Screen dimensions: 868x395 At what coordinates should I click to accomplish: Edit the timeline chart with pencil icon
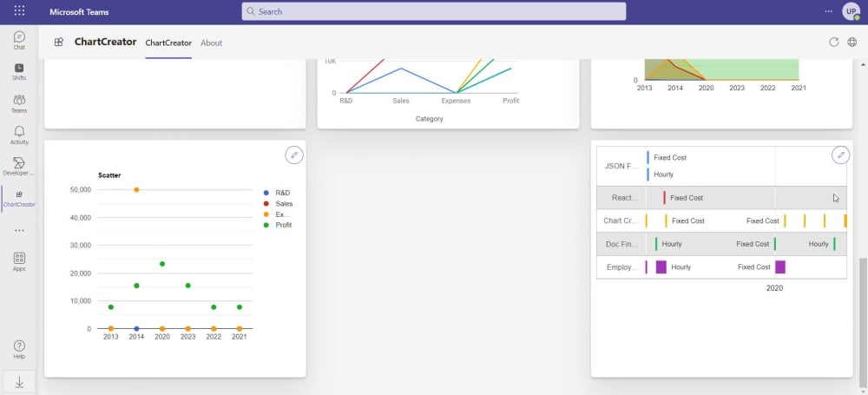pos(841,155)
